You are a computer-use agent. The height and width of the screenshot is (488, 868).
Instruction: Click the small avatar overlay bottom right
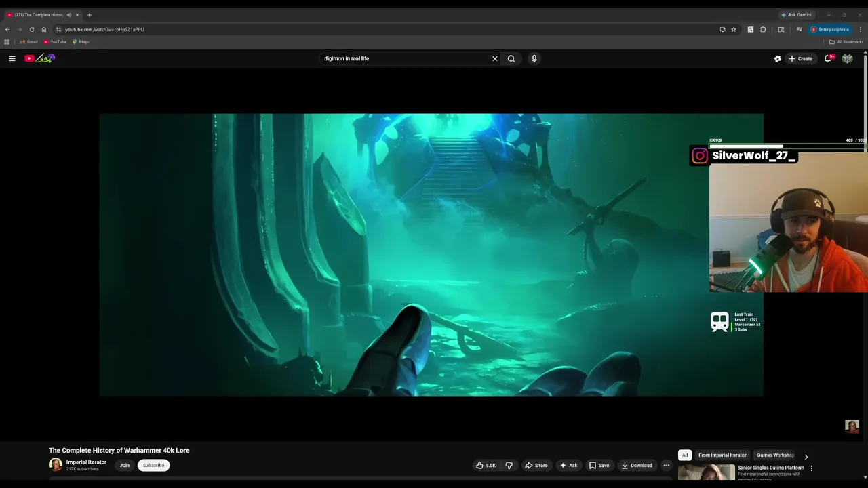click(x=852, y=426)
